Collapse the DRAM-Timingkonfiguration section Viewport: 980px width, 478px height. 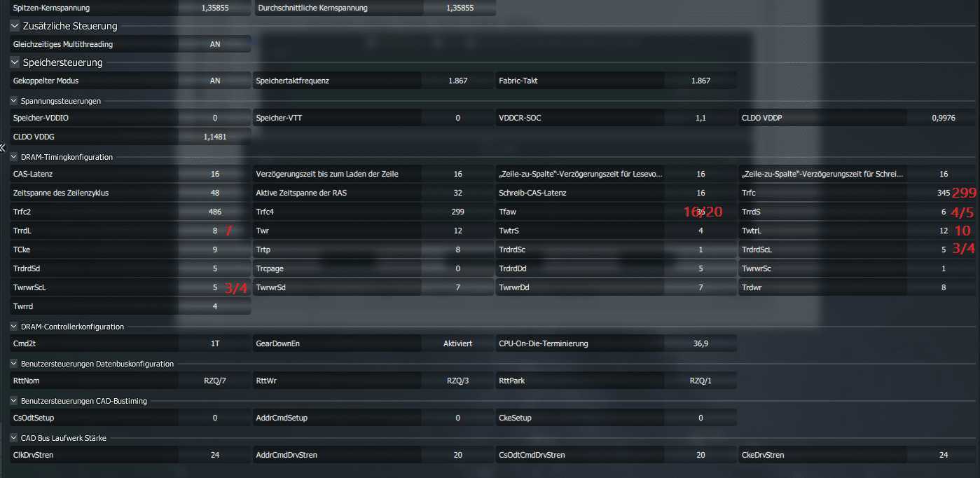pyautogui.click(x=14, y=157)
